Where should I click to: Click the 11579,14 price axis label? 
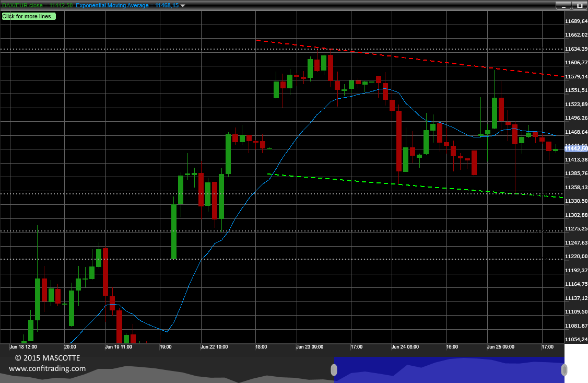[x=576, y=76]
